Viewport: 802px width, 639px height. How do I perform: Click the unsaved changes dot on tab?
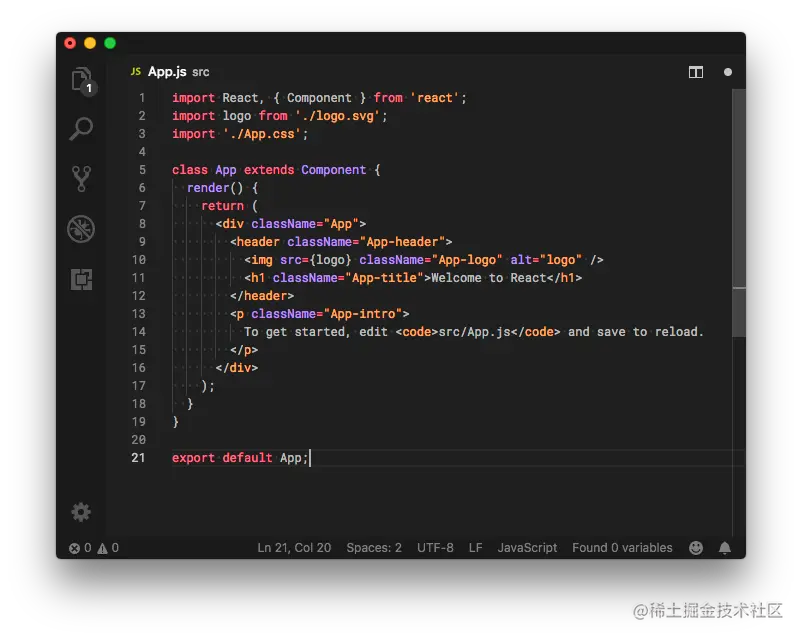pyautogui.click(x=728, y=72)
